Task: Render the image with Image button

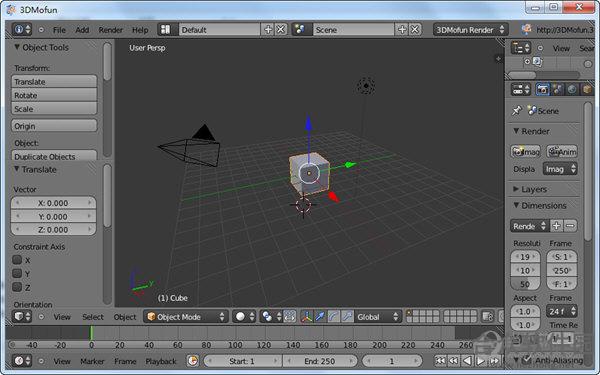Action: click(525, 152)
